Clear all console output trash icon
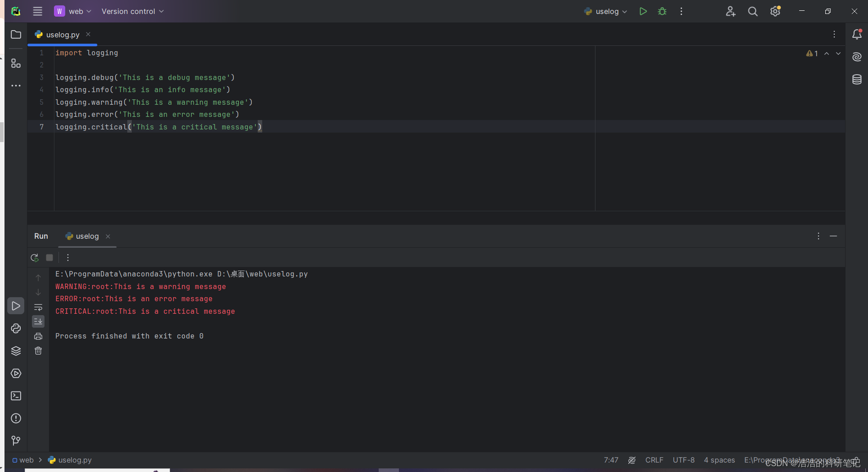 (38, 351)
